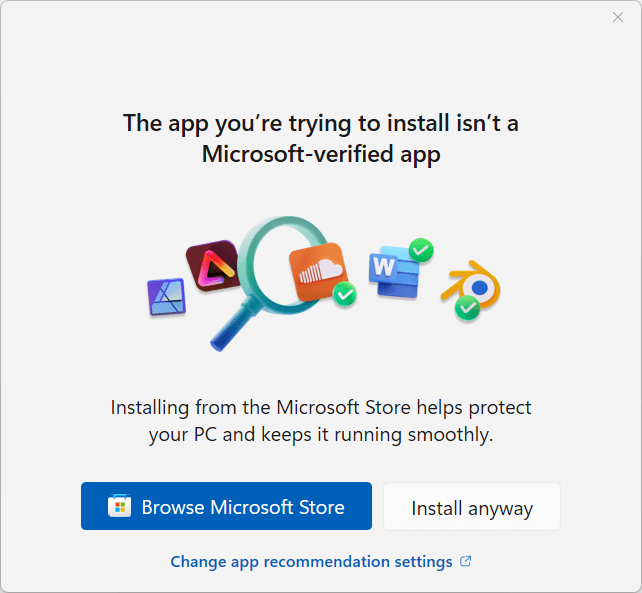Click the dialog heading about Microsoft-verified app
Image resolution: width=642 pixels, height=593 pixels.
pyautogui.click(x=321, y=139)
